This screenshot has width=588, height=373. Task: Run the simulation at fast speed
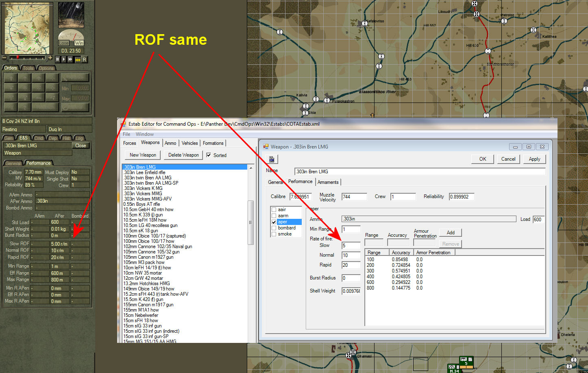(x=70, y=59)
